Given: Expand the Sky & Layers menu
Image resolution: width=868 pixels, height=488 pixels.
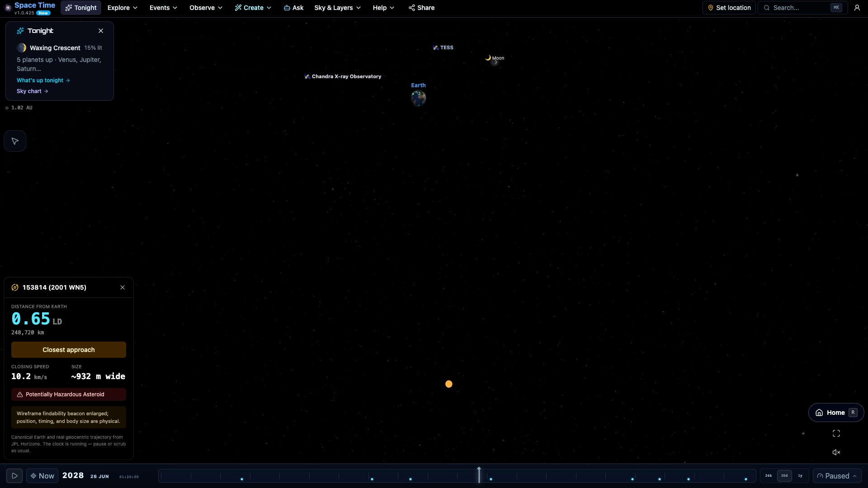Looking at the screenshot, I should click(337, 8).
